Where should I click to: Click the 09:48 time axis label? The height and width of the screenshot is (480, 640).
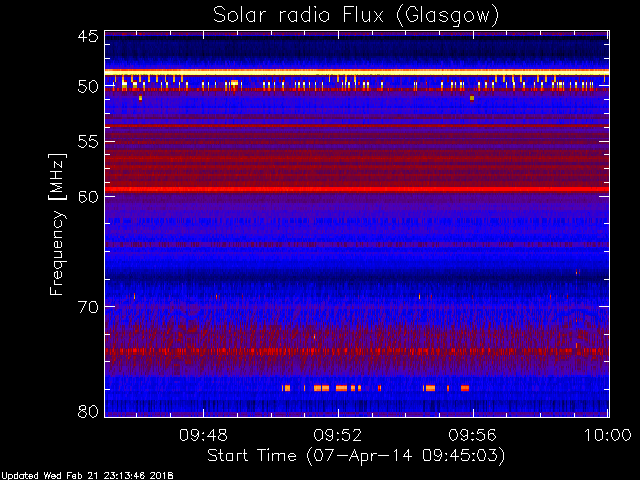(203, 435)
